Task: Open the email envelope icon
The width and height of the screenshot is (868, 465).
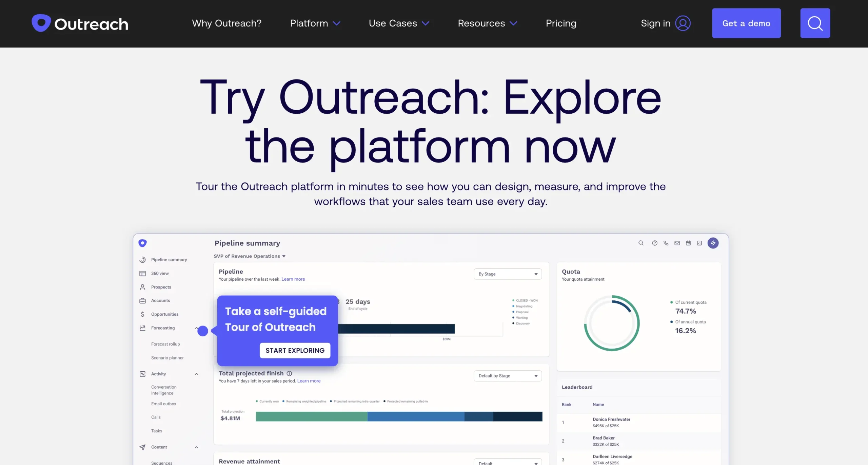Action: [677, 243]
